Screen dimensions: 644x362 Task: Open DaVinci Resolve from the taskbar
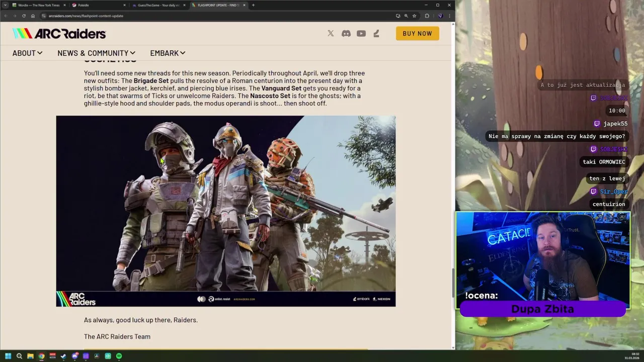(97, 356)
